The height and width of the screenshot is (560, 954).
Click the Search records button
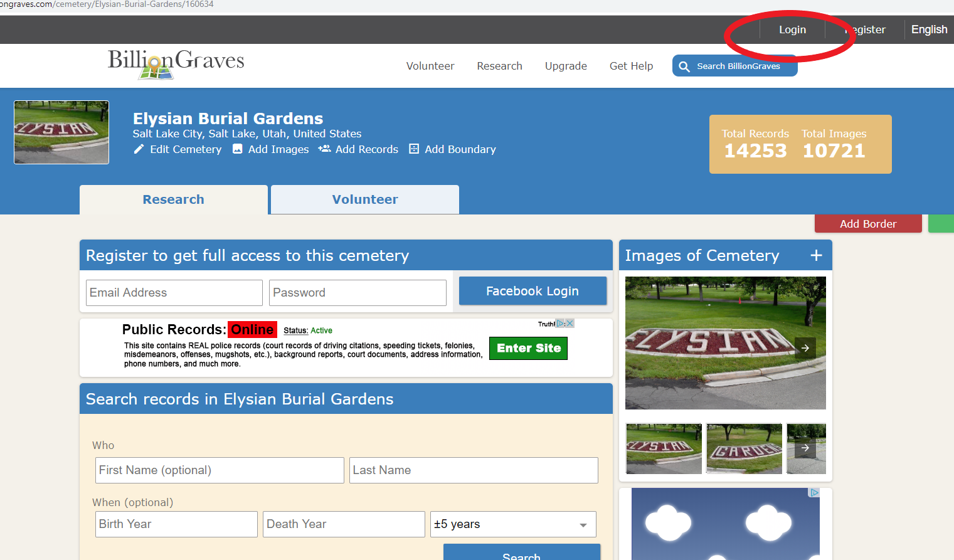(522, 553)
